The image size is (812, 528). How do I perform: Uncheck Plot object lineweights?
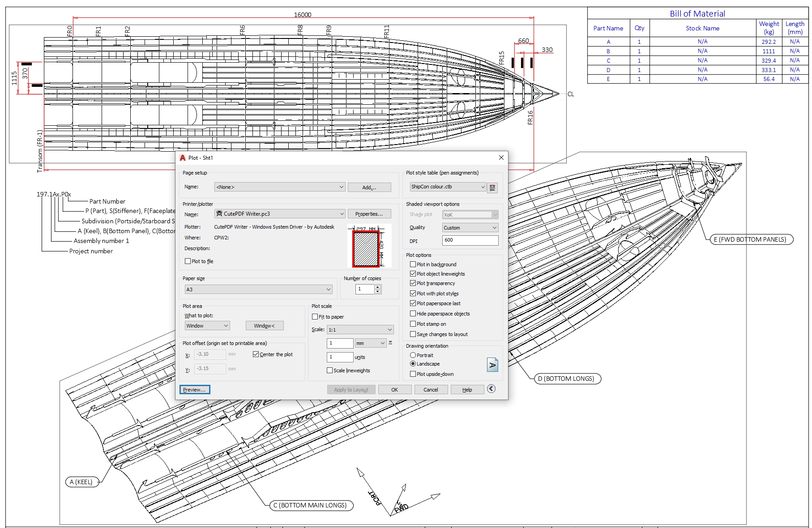pos(413,273)
